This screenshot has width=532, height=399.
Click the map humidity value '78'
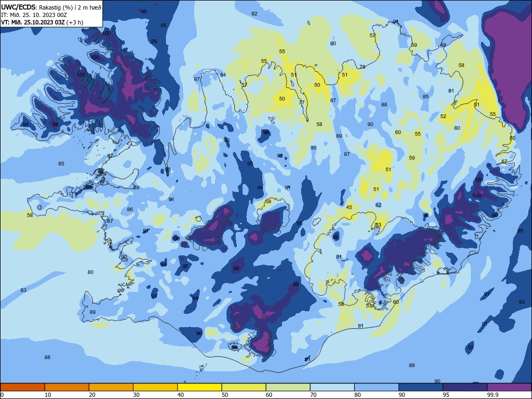[362, 67]
